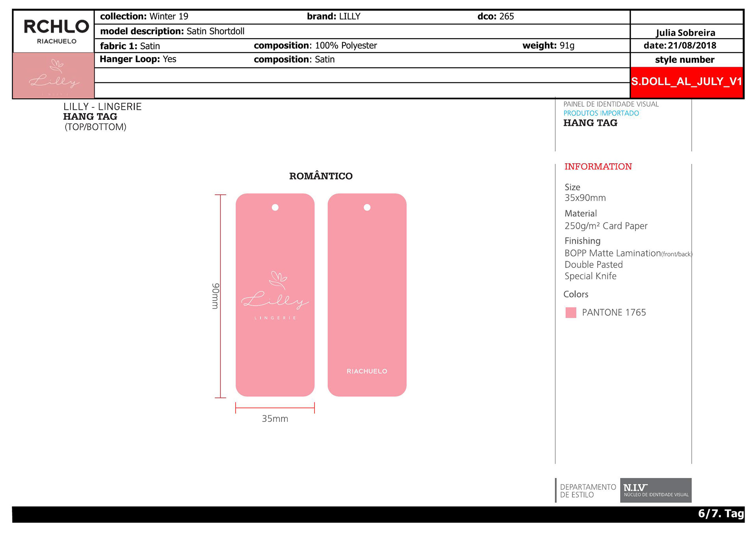Screen dimensions: 756x535
Task: Click the hole on back hang tag
Action: 367,207
